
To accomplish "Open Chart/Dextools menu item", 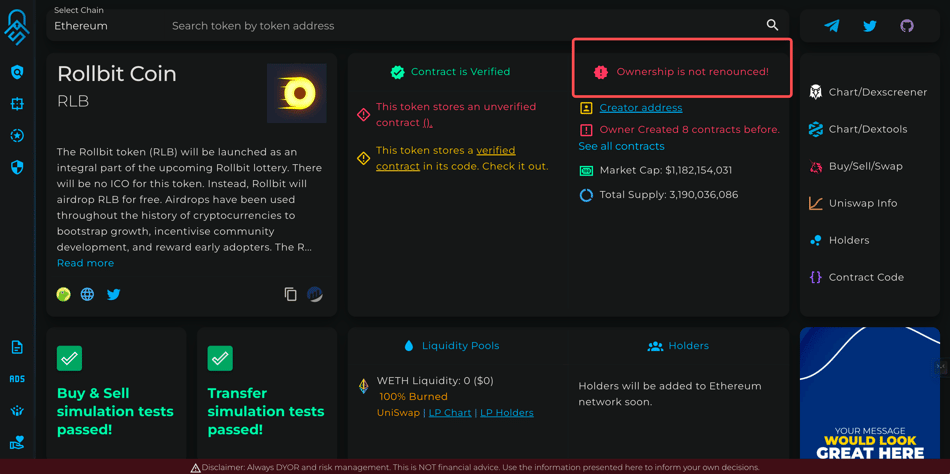I will [x=868, y=129].
